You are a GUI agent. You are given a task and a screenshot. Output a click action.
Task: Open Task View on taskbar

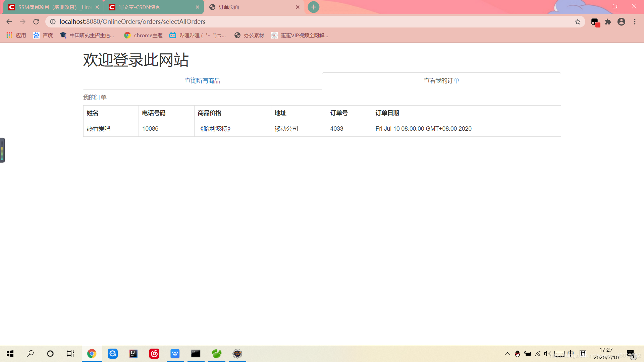[x=70, y=354]
